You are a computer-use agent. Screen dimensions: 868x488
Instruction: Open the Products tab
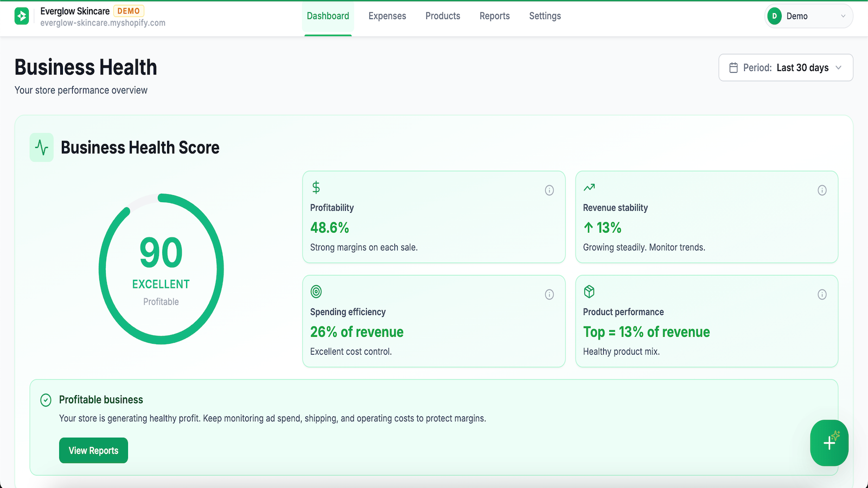443,16
